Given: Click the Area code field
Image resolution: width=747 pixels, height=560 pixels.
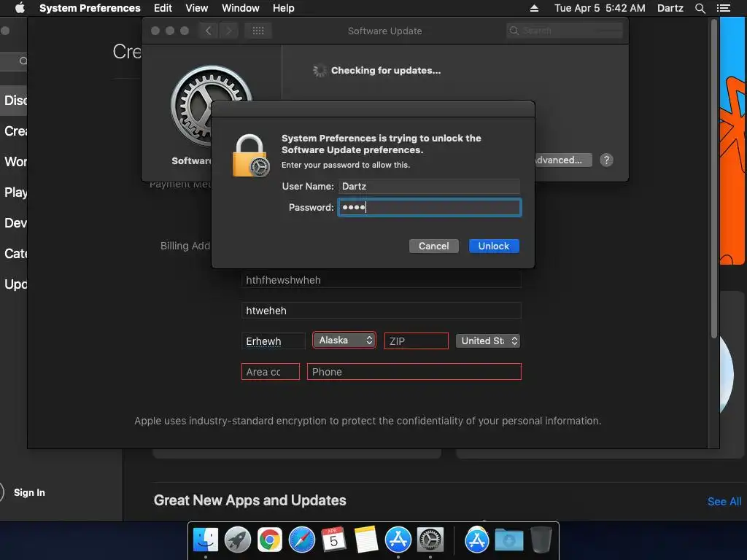Looking at the screenshot, I should point(271,371).
